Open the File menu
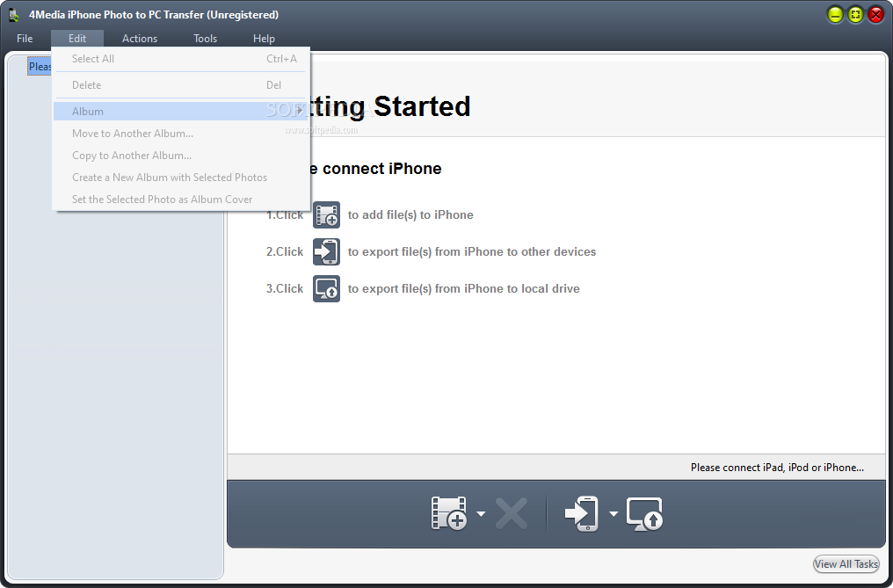Screen dimensions: 893x588 click(25, 39)
